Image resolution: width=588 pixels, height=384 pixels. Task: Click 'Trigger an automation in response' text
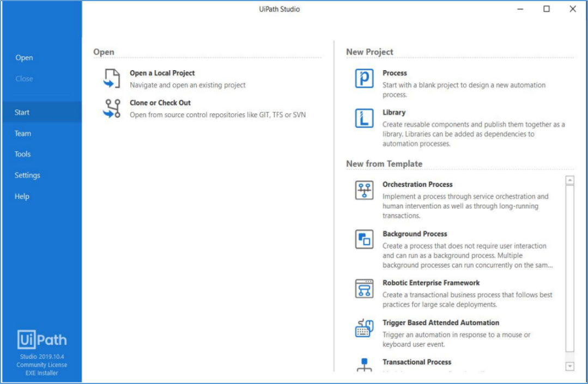(x=456, y=339)
